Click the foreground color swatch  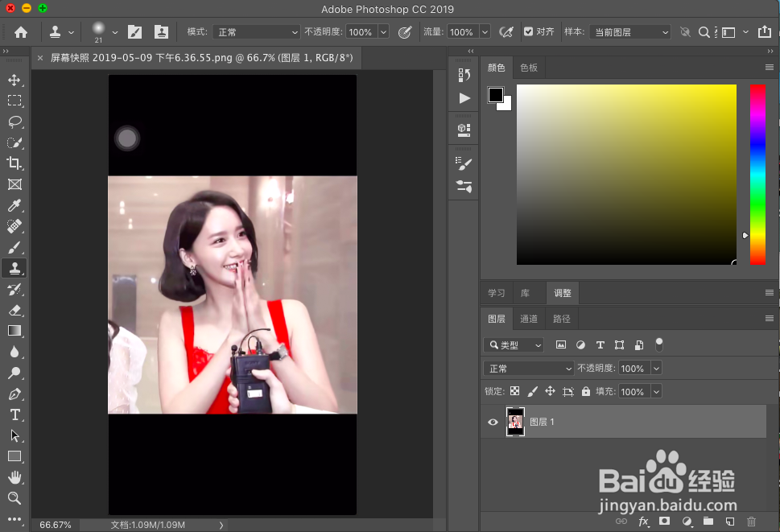click(x=496, y=94)
